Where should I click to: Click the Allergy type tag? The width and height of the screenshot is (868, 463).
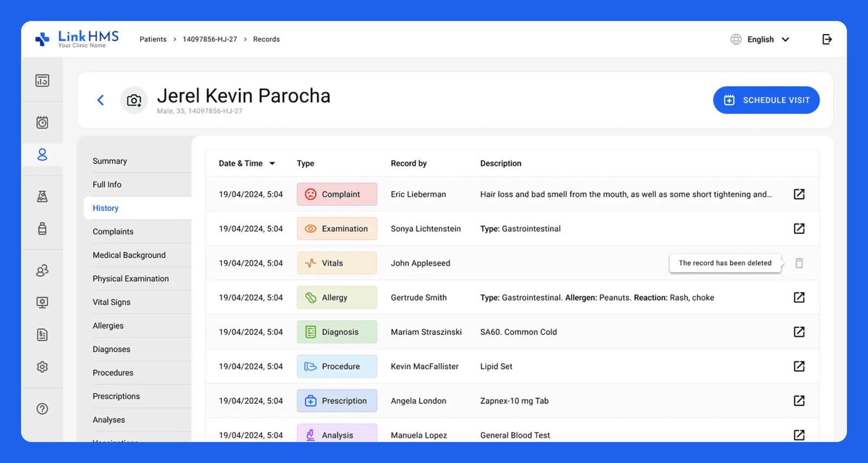[336, 297]
